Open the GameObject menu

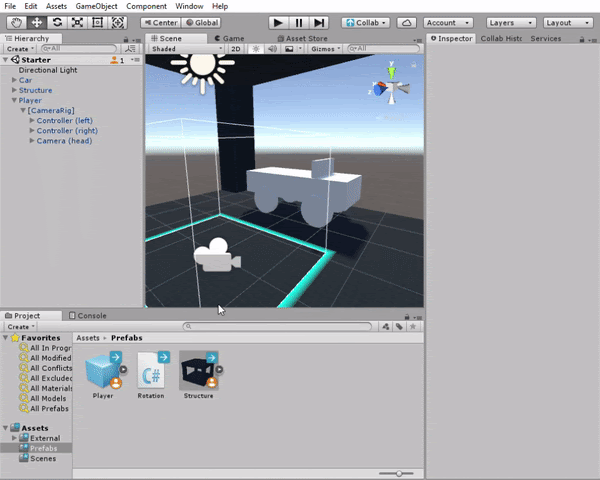[x=96, y=6]
